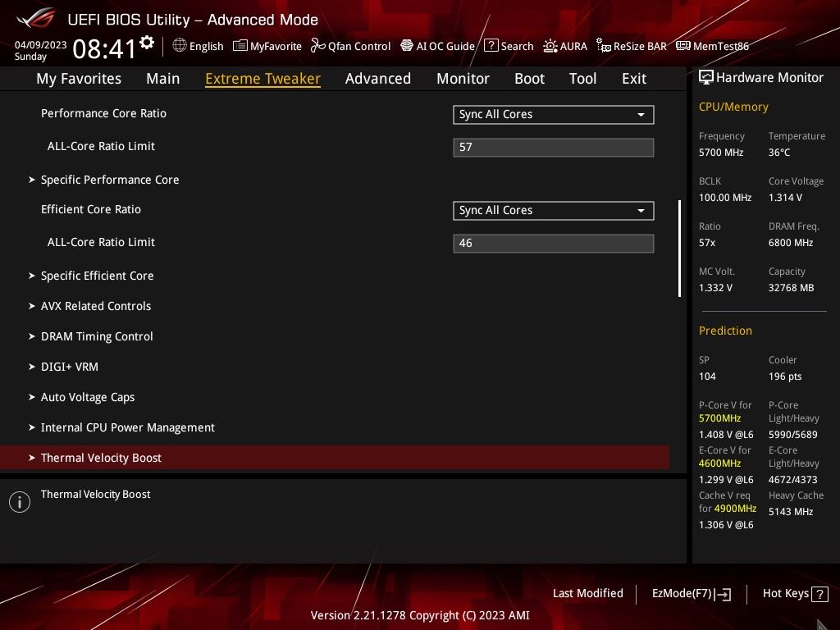
Task: Launch MemTest86 icon
Action: point(683,46)
